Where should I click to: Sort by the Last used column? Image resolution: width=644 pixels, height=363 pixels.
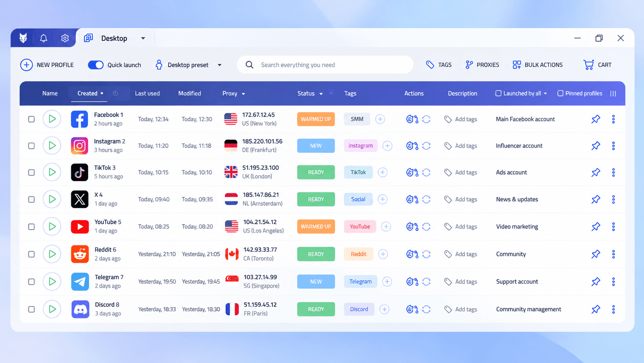click(147, 93)
